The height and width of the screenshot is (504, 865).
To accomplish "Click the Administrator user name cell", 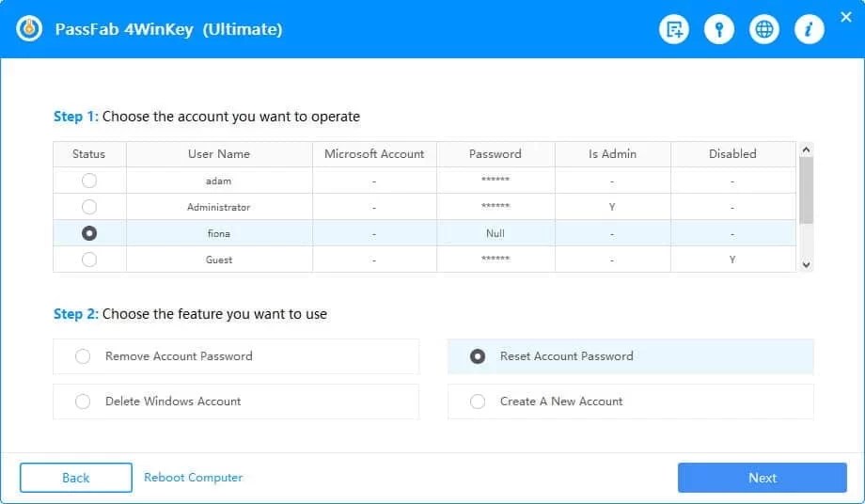I will click(x=219, y=207).
